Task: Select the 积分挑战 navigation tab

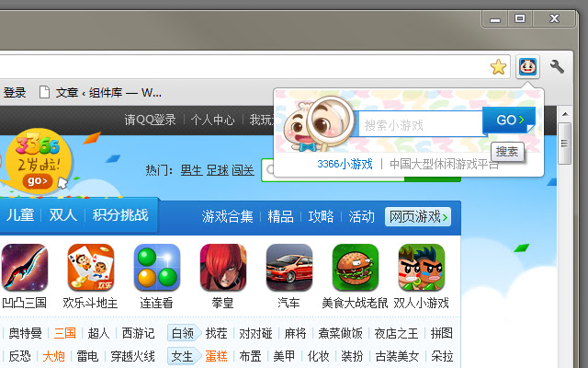Action: click(x=120, y=215)
